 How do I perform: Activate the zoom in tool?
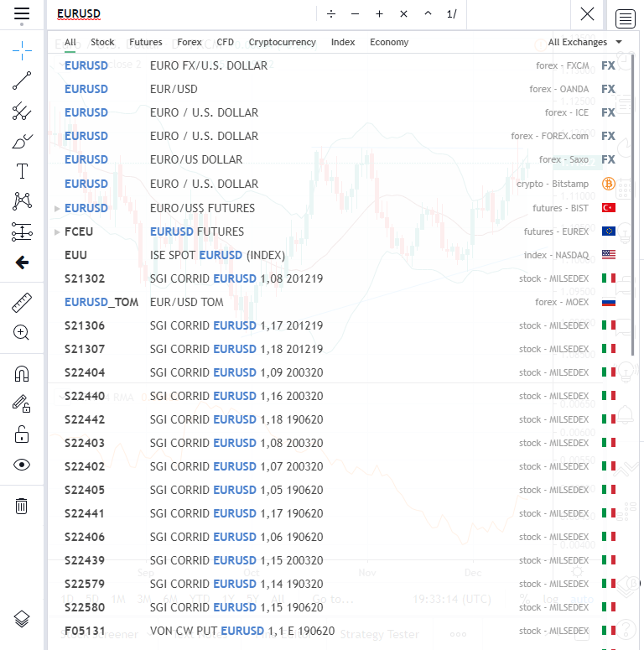[x=22, y=332]
